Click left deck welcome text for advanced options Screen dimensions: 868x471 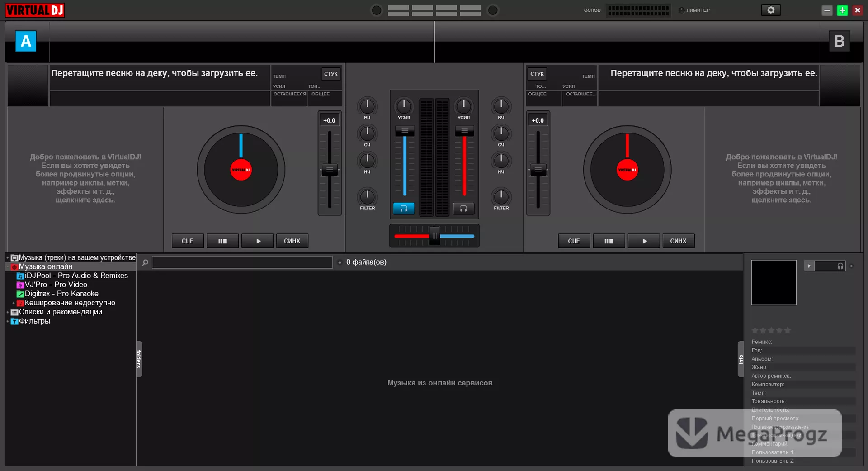85,178
